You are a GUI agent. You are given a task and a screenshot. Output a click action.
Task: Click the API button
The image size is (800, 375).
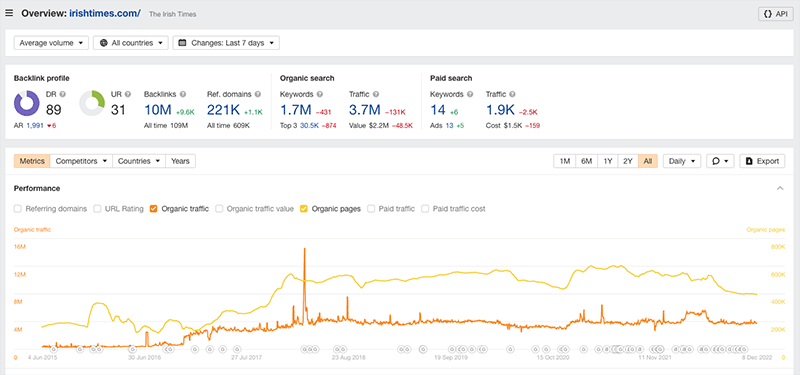coord(776,14)
